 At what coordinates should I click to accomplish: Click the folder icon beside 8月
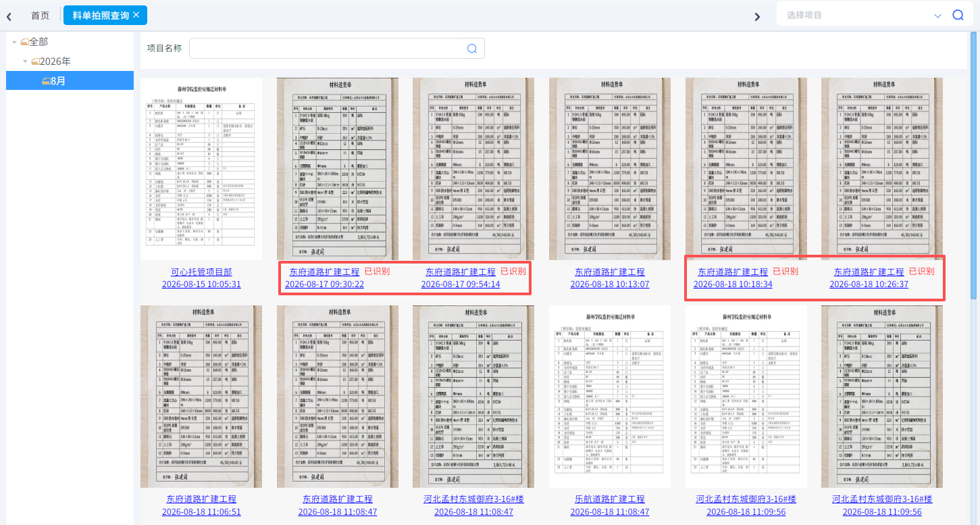click(45, 80)
